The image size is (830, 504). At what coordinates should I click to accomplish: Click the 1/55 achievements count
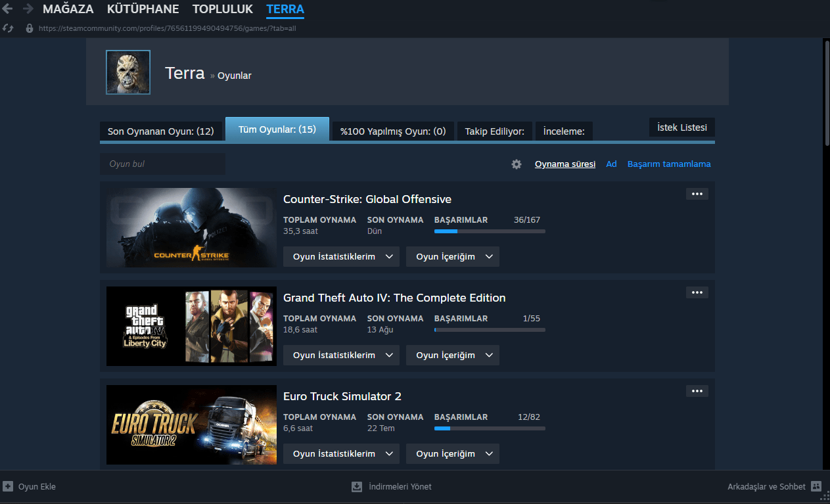(x=532, y=319)
